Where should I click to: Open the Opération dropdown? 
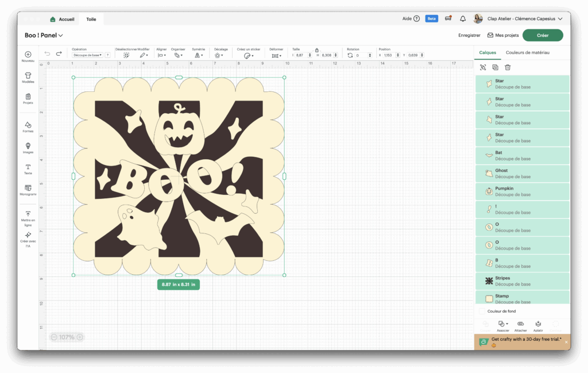pos(87,55)
